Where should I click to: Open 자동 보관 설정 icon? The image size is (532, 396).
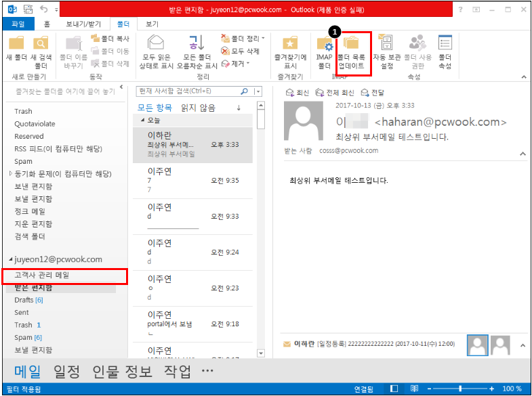tap(386, 43)
